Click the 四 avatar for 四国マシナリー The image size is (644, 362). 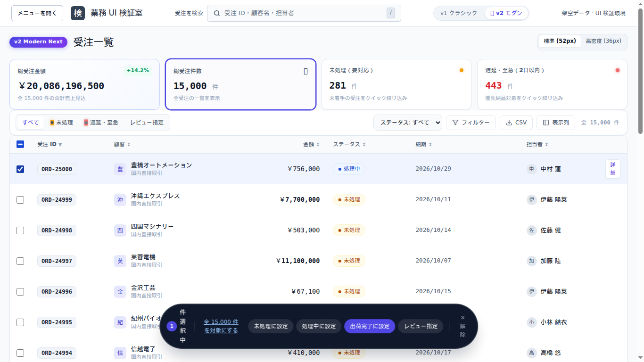(120, 230)
